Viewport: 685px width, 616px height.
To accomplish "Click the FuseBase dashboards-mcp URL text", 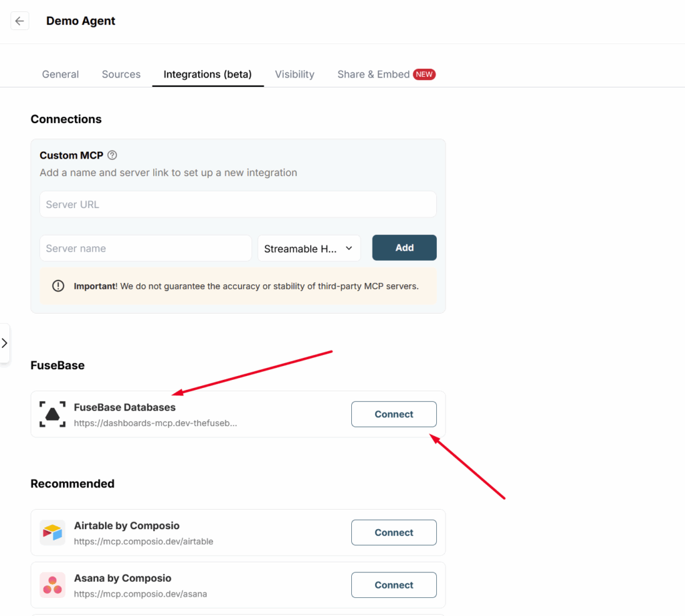I will [x=155, y=423].
